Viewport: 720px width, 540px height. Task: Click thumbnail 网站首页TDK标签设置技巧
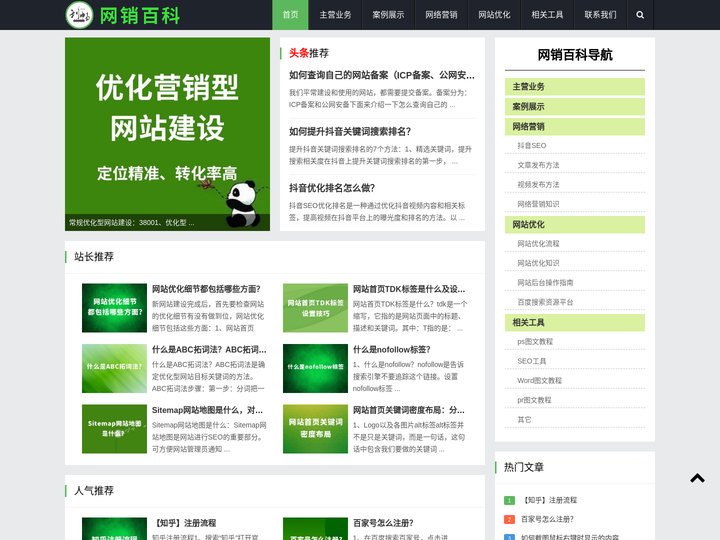pos(315,308)
